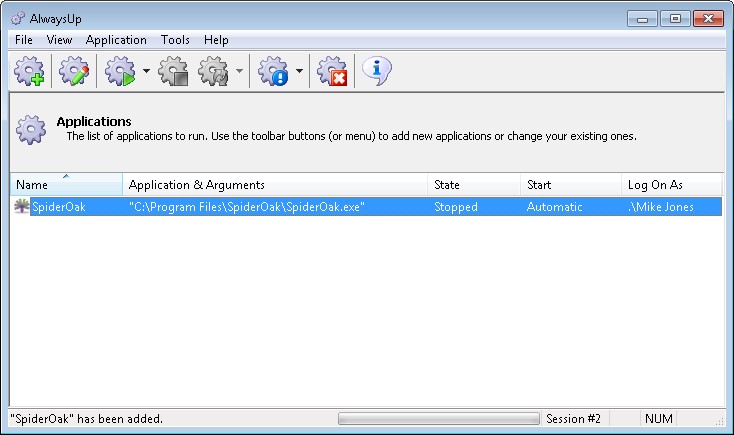Click the status bar progress bar
Screen dimensions: 734x435
[x=439, y=419]
